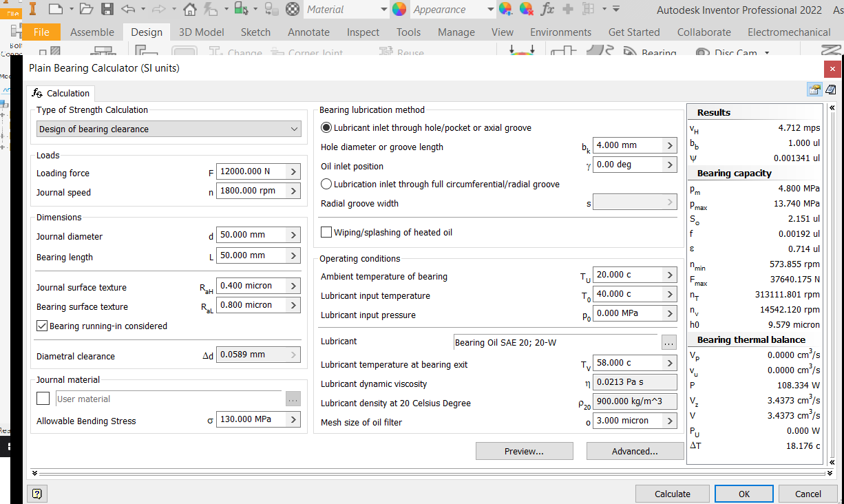Switch to the Assemble ribbon tab
844x504 pixels.
(92, 32)
